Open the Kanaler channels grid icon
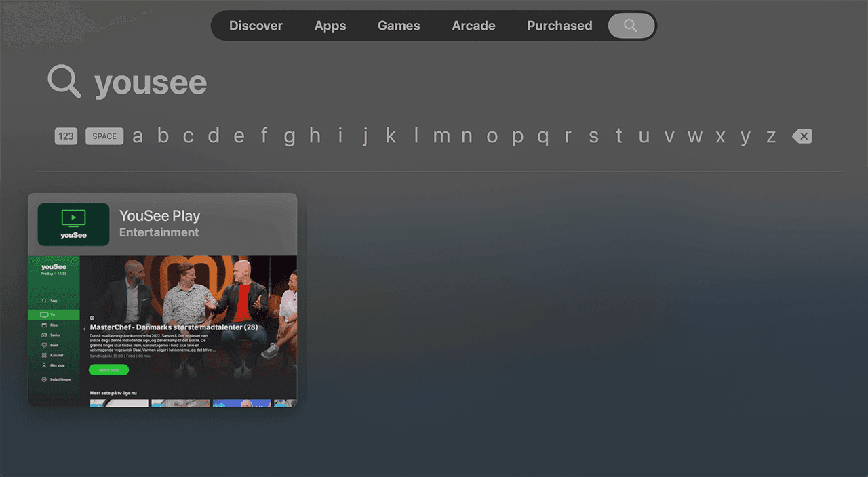The image size is (868, 477). (x=45, y=355)
